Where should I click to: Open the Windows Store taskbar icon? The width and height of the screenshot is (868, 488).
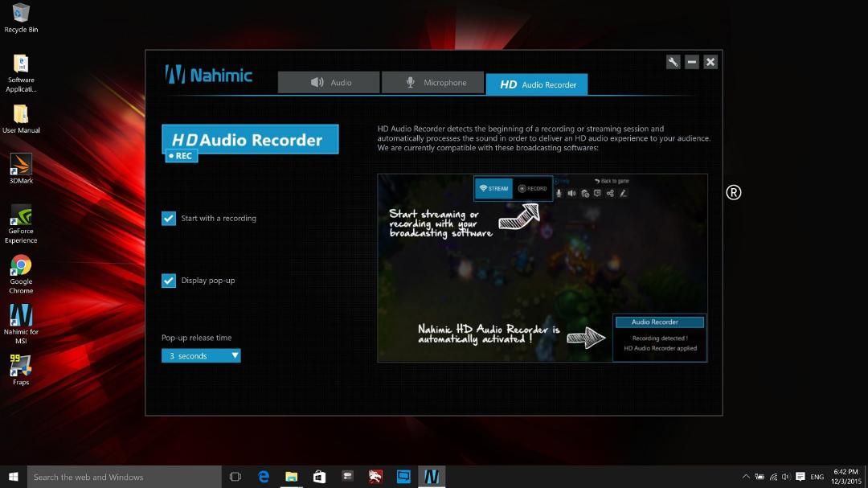(319, 477)
